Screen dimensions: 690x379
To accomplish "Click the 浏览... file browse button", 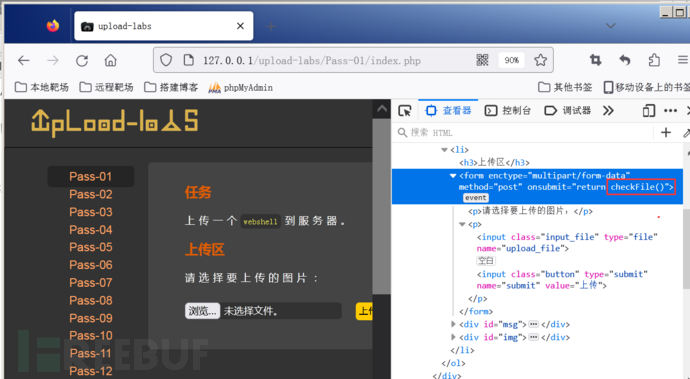I will coord(202,311).
